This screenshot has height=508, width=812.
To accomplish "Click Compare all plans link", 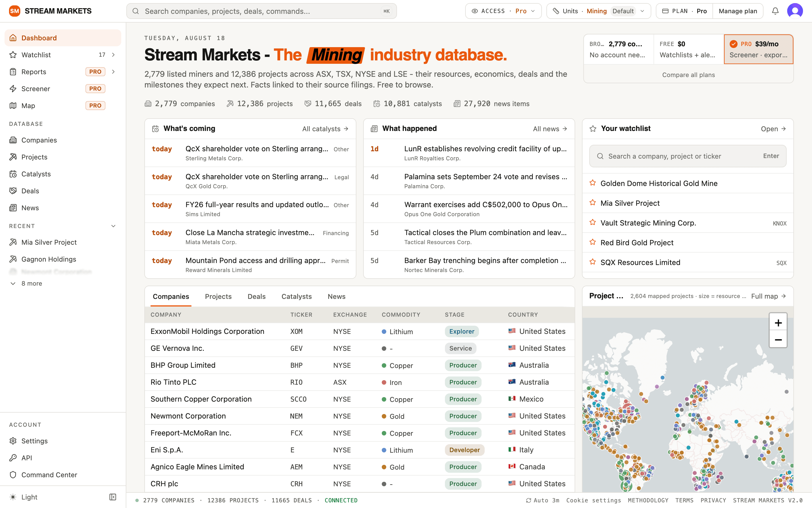I will 688,75.
